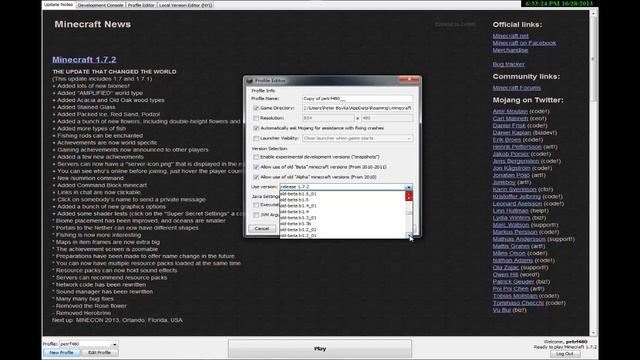Image resolution: width=640 pixels, height=360 pixels.
Task: Toggle the Game Directory checkbox
Action: click(256, 108)
